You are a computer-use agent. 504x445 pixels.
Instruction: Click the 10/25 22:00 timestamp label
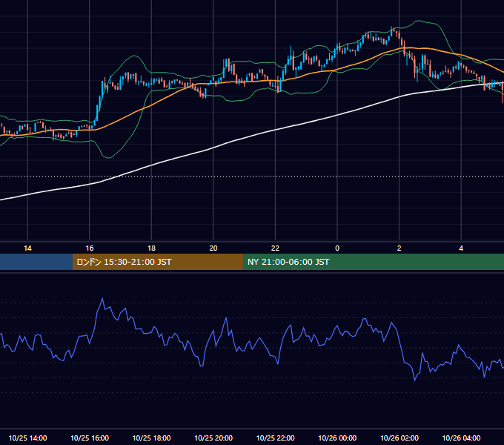(275, 438)
